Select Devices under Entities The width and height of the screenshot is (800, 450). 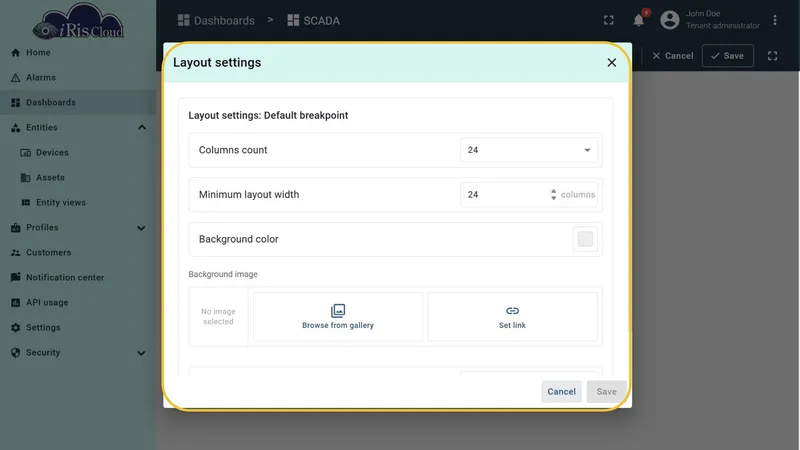tap(78, 153)
